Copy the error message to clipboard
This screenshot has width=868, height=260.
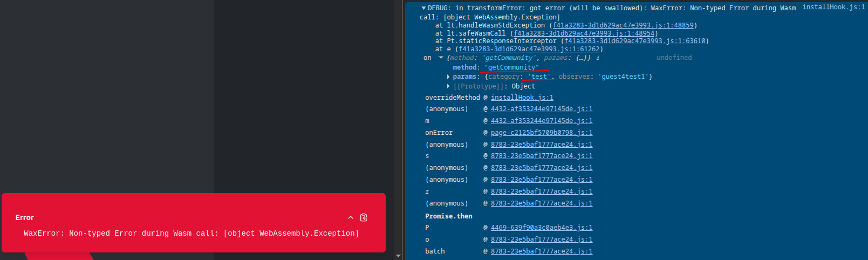pos(364,217)
